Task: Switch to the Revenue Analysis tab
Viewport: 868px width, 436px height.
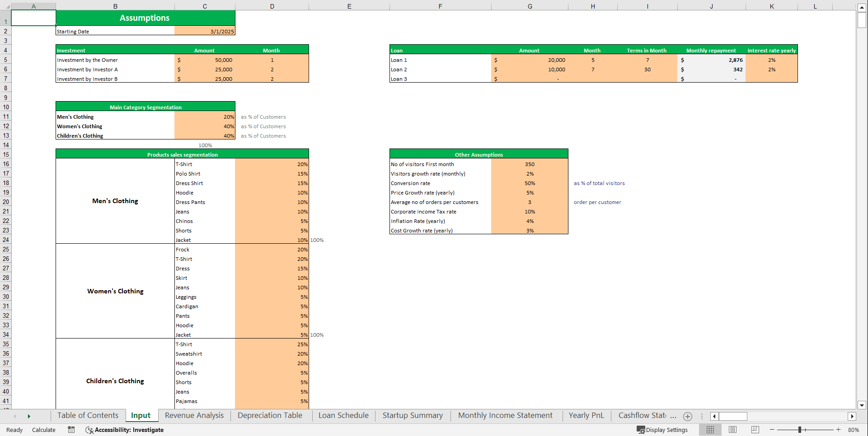Action: pos(194,415)
